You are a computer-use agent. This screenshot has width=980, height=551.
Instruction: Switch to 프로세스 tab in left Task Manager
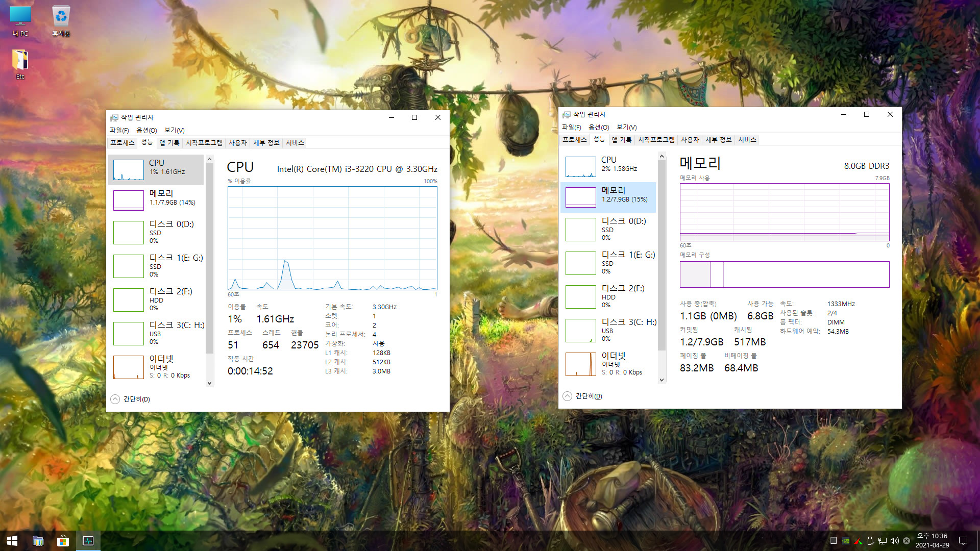tap(122, 143)
